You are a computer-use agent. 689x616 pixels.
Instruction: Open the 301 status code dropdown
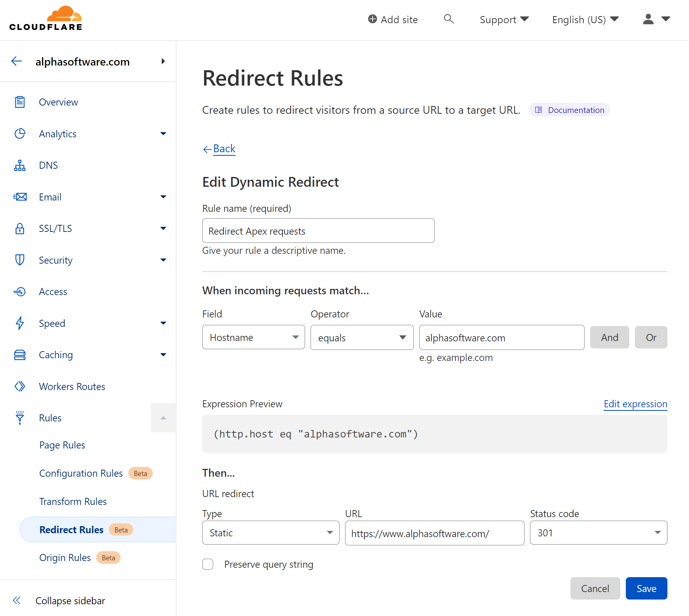click(599, 533)
